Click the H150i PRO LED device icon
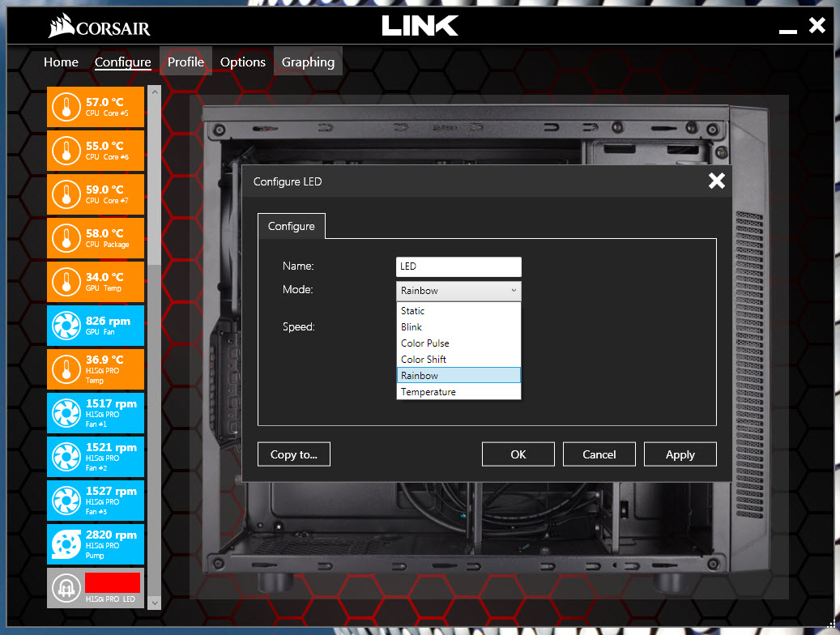 [x=66, y=588]
